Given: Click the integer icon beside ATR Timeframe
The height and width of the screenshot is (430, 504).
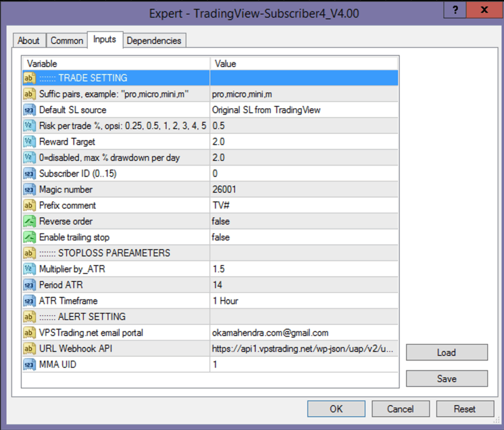Looking at the screenshot, I should coord(29,301).
